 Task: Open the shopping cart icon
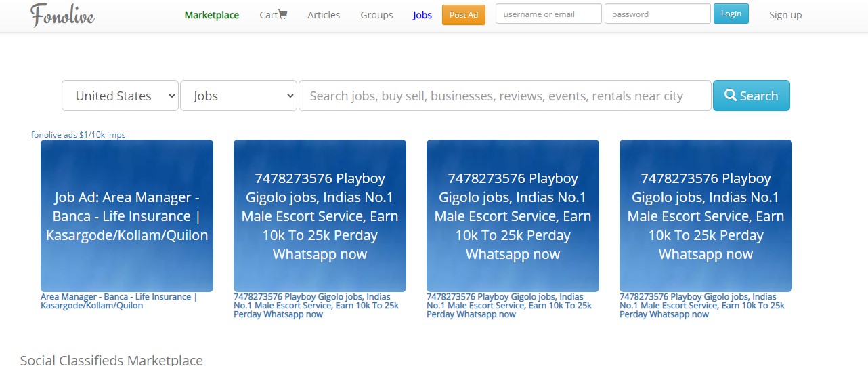282,14
